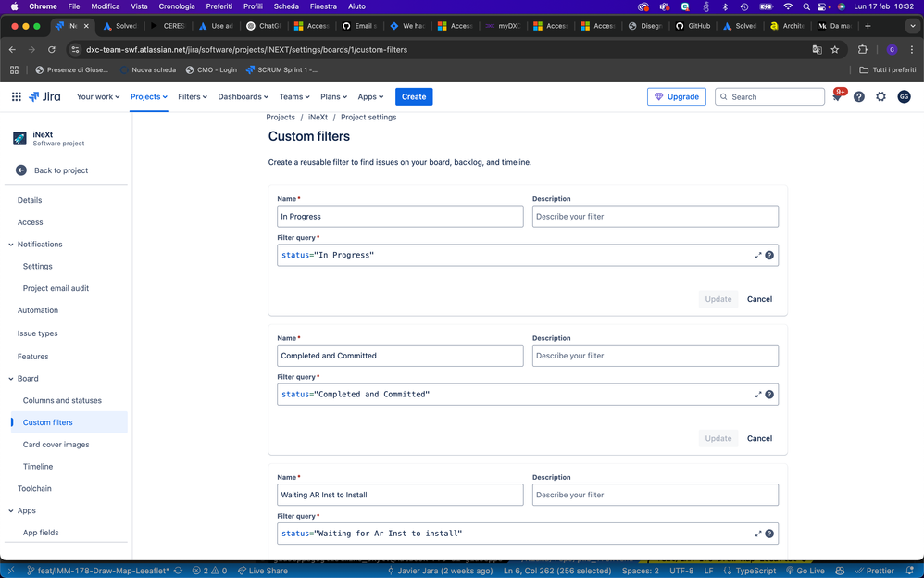Screen dimensions: 924x578
Task: Click the notifications bell icon
Action: click(x=837, y=97)
